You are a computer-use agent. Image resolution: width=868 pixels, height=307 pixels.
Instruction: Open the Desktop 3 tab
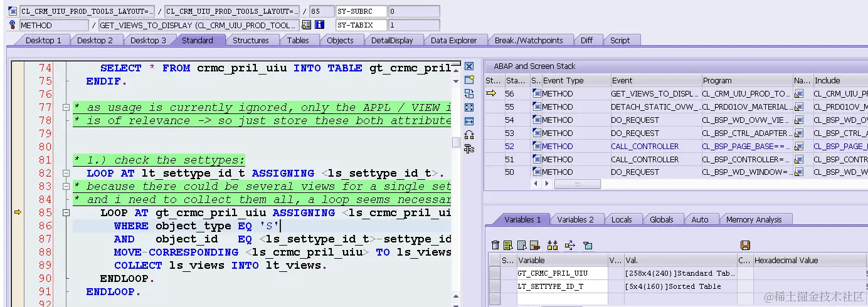[x=149, y=40]
